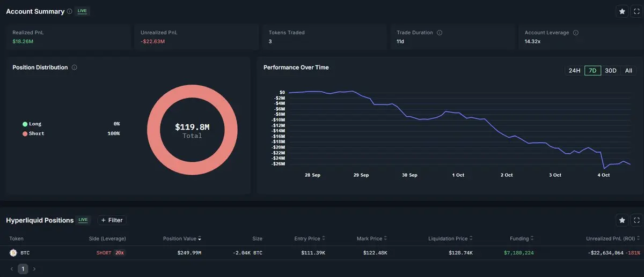Click the info icon beside Account Summary
644x277 pixels.
70,11
